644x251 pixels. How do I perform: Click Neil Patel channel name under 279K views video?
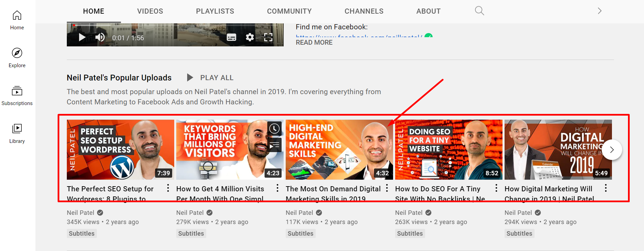[x=190, y=213]
